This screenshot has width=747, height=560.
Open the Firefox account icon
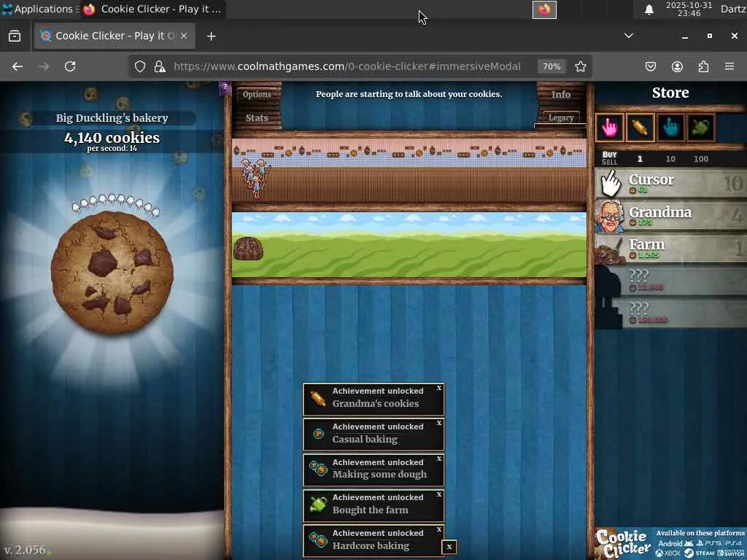[x=677, y=66]
